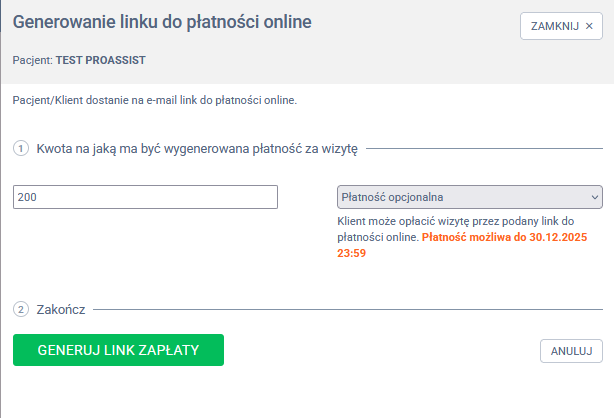Image resolution: width=614 pixels, height=418 pixels.
Task: Click the date 30.12.2025 in the orange notice
Action: pyautogui.click(x=563, y=238)
